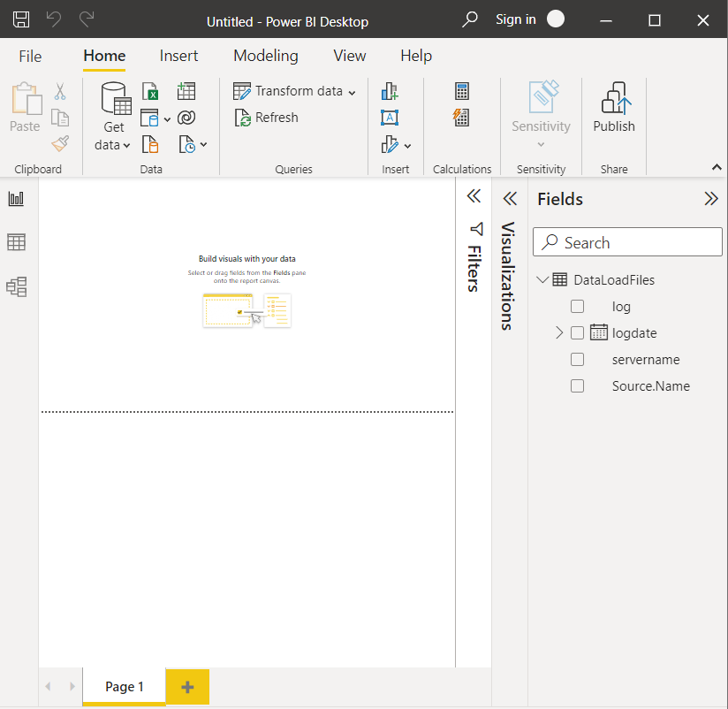The height and width of the screenshot is (709, 728).
Task: Click the Fields search box
Action: point(627,241)
